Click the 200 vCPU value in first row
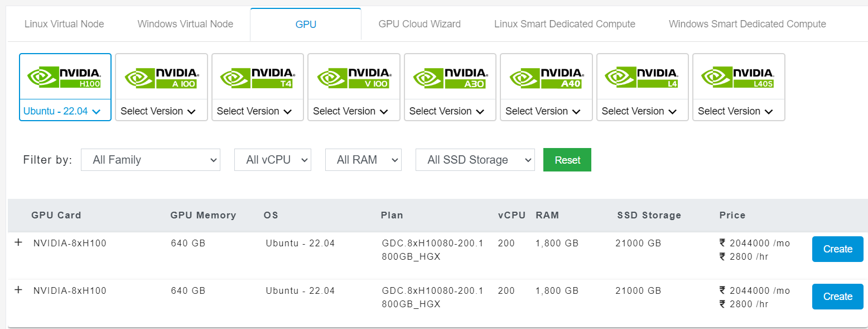 point(507,244)
